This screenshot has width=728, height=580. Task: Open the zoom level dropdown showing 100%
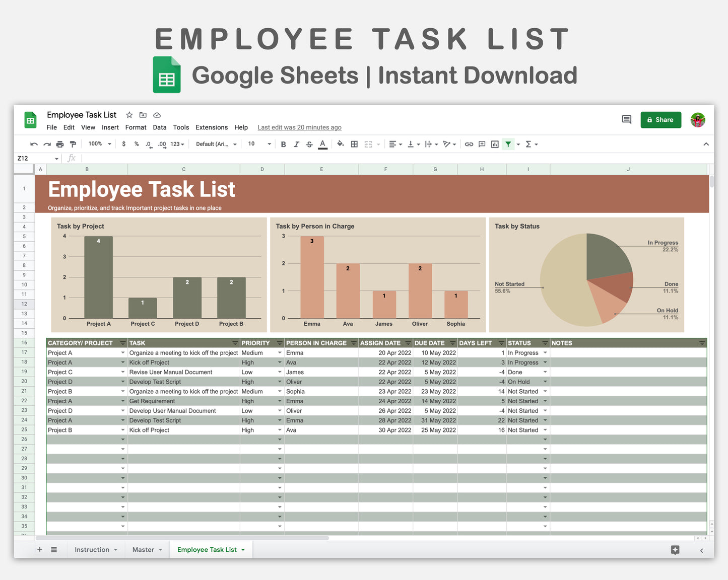tap(98, 144)
